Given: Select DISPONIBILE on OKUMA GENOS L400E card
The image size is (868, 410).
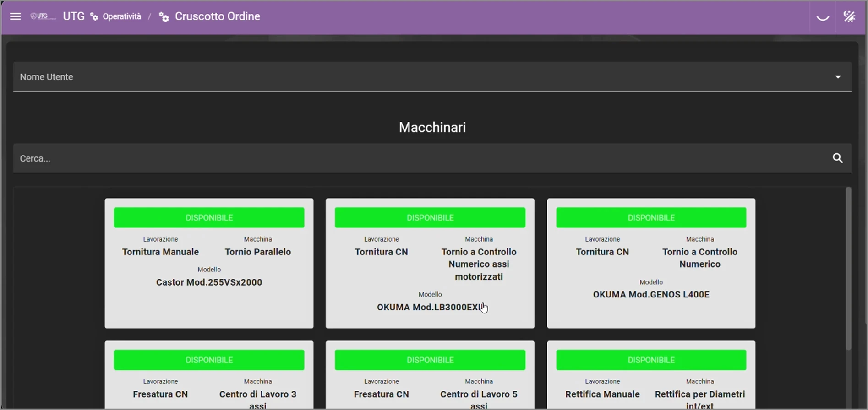Looking at the screenshot, I should coord(651,217).
